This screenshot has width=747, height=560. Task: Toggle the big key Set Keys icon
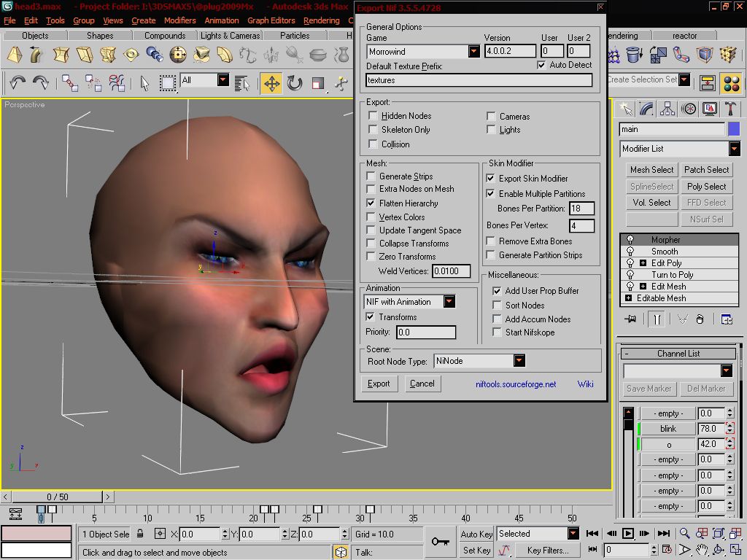pyautogui.click(x=440, y=542)
